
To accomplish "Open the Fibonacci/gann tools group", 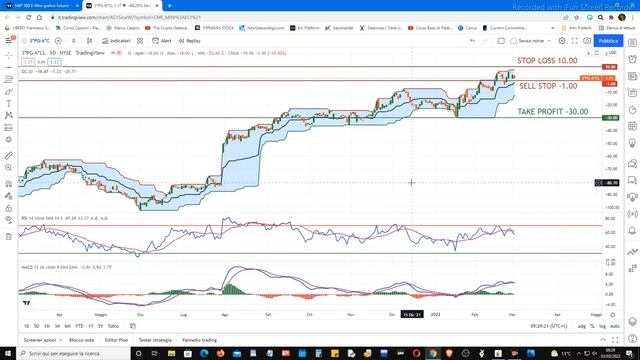I will (9, 80).
